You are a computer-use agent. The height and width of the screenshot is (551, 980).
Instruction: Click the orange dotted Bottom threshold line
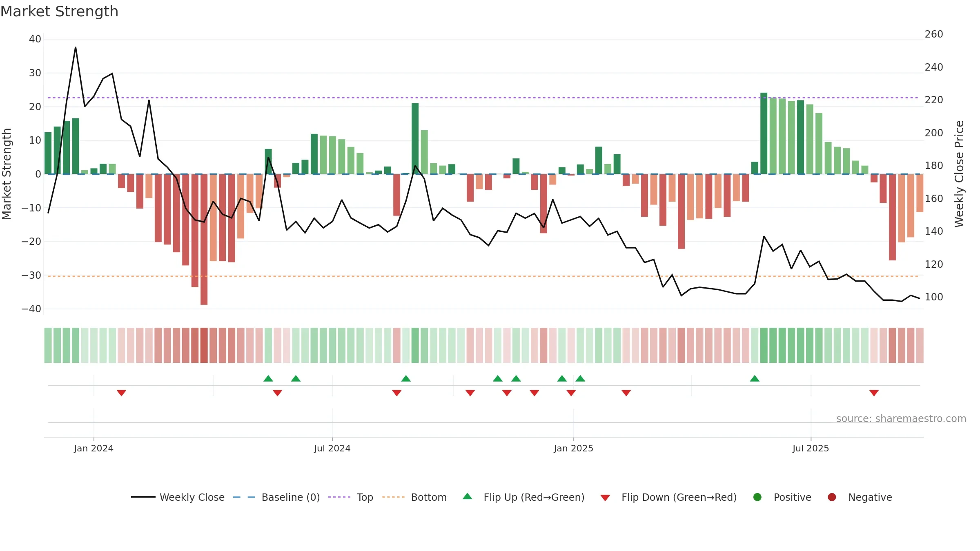click(x=483, y=276)
